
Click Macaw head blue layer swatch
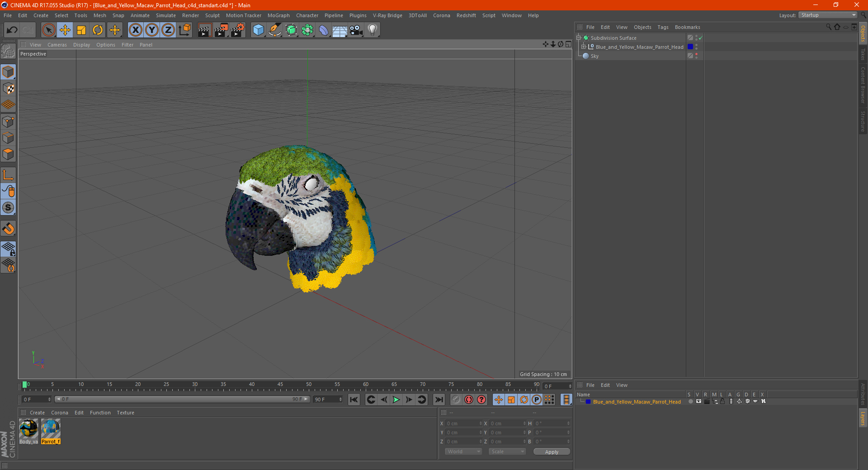point(690,47)
